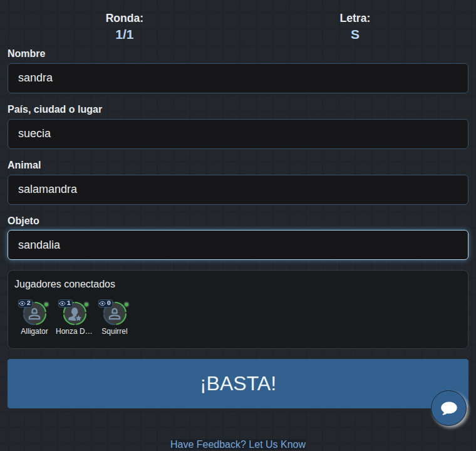Select Squirrel's player avatar
This screenshot has height=451, width=476.
click(115, 313)
